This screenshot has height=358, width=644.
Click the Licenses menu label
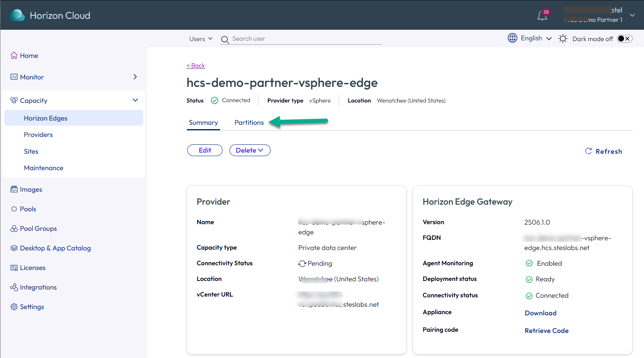[33, 268]
